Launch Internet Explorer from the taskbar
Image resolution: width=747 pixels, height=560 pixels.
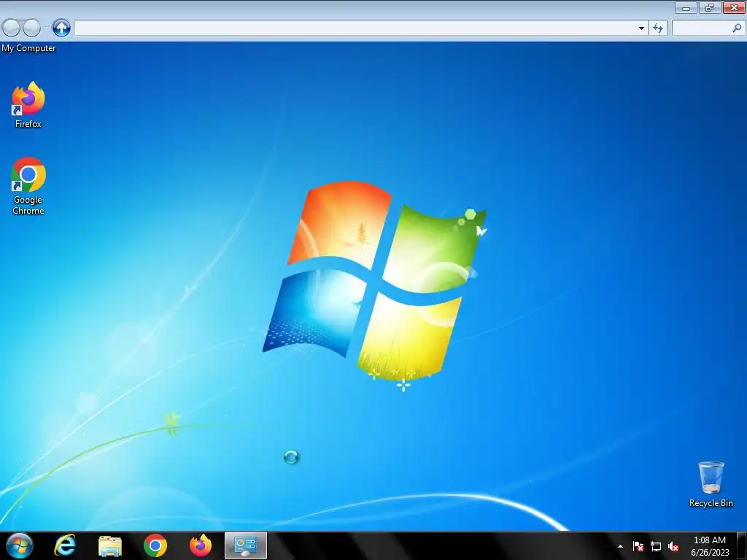[x=65, y=545]
